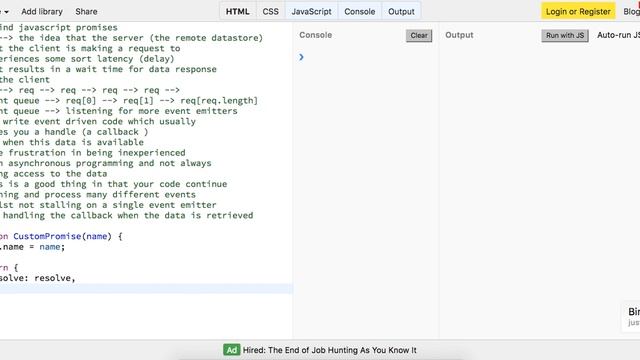Image resolution: width=640 pixels, height=360 pixels.
Task: Clear the console output
Action: (419, 36)
